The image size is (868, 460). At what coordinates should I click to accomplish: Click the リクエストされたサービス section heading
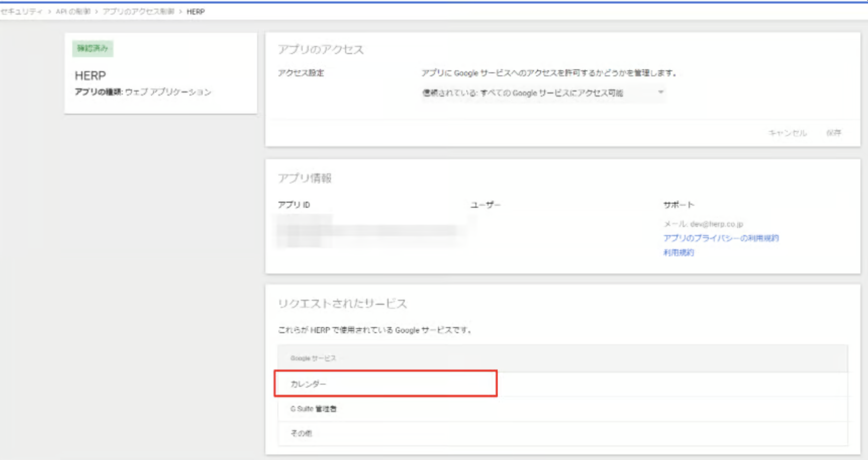point(342,304)
